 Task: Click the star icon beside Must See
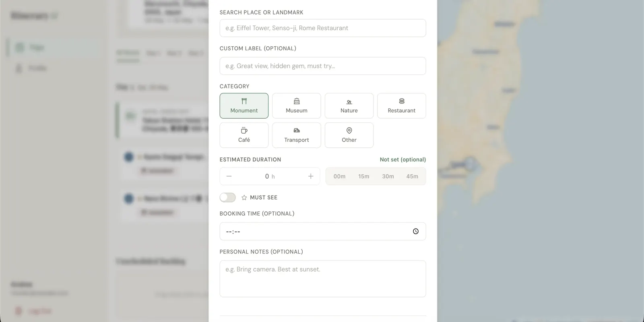(244, 198)
